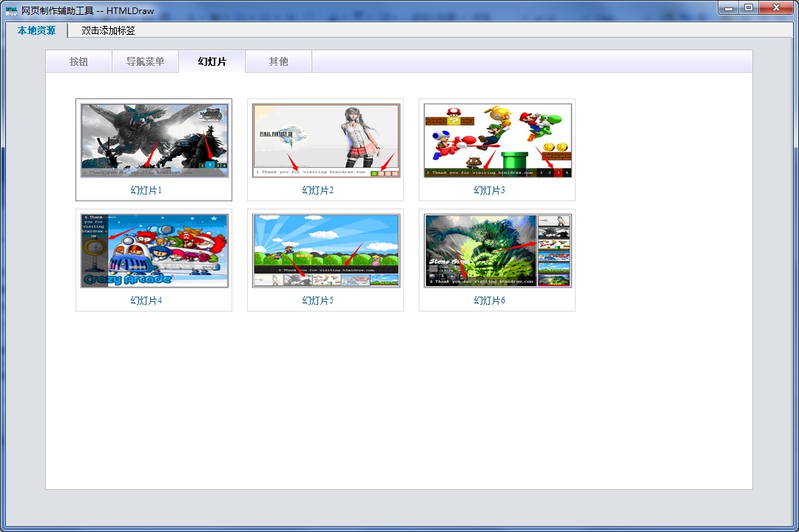The image size is (799, 532).
Task: Switch to the 本地资源 tab
Action: click(36, 30)
